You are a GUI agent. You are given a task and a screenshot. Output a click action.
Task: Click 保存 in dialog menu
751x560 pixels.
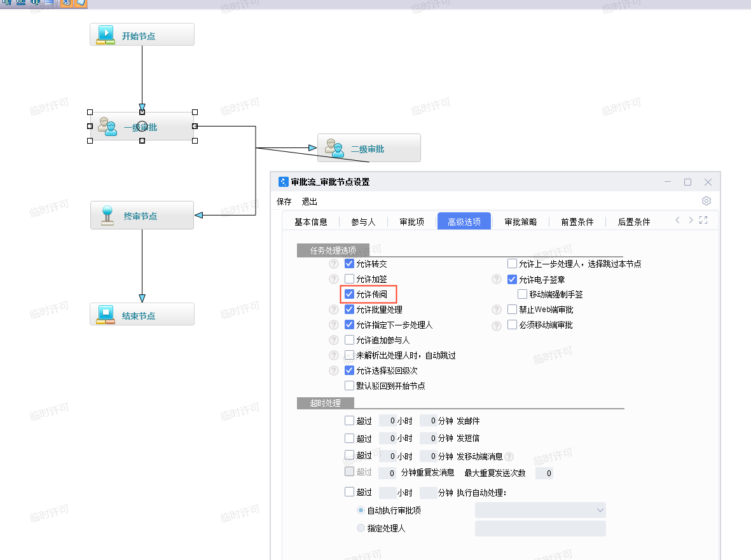[x=284, y=201]
